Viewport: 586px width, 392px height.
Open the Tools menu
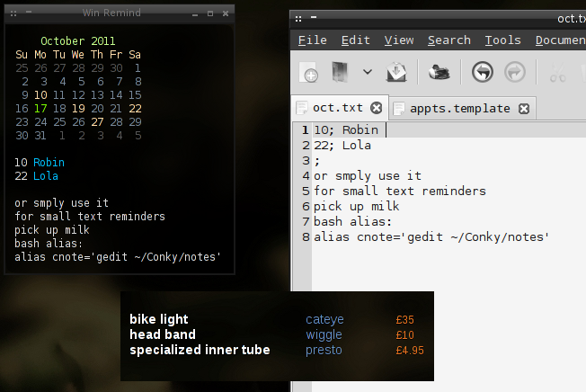click(502, 40)
